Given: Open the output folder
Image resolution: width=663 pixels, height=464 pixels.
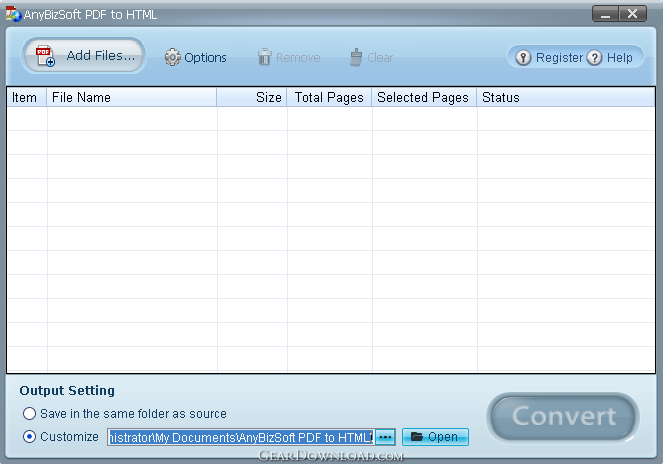Looking at the screenshot, I should (435, 437).
